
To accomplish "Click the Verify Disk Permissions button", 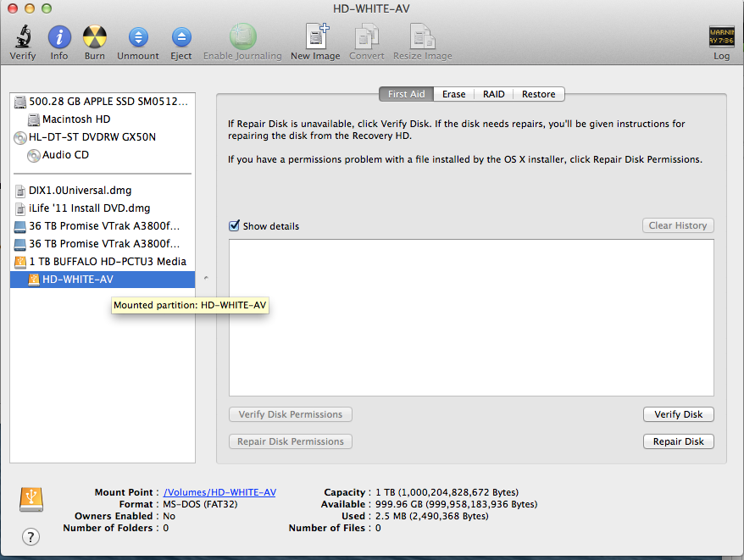I will click(291, 414).
